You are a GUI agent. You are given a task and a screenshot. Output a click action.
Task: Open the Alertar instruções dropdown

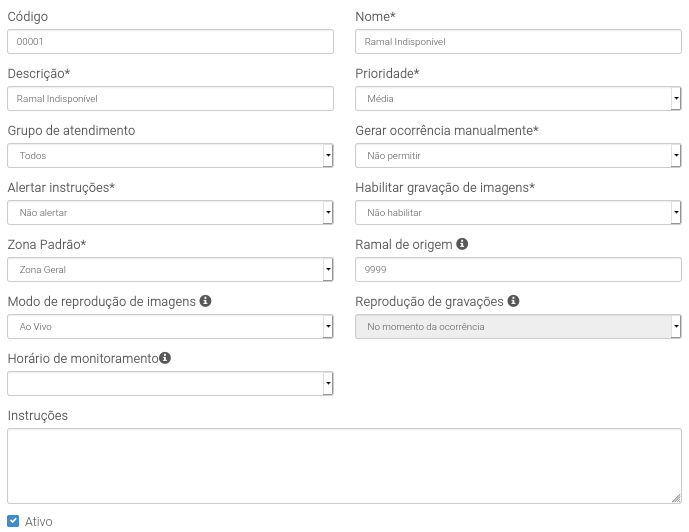click(x=170, y=213)
